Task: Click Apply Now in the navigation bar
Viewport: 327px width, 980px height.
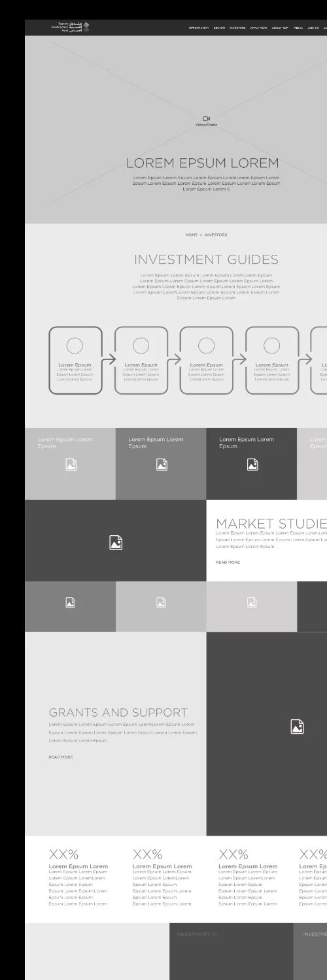Action: coord(259,28)
